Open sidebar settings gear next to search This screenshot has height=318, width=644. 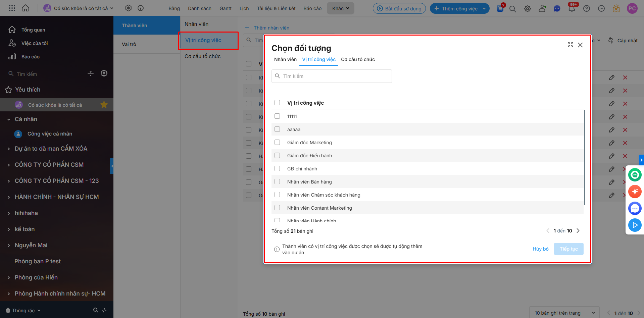104,73
